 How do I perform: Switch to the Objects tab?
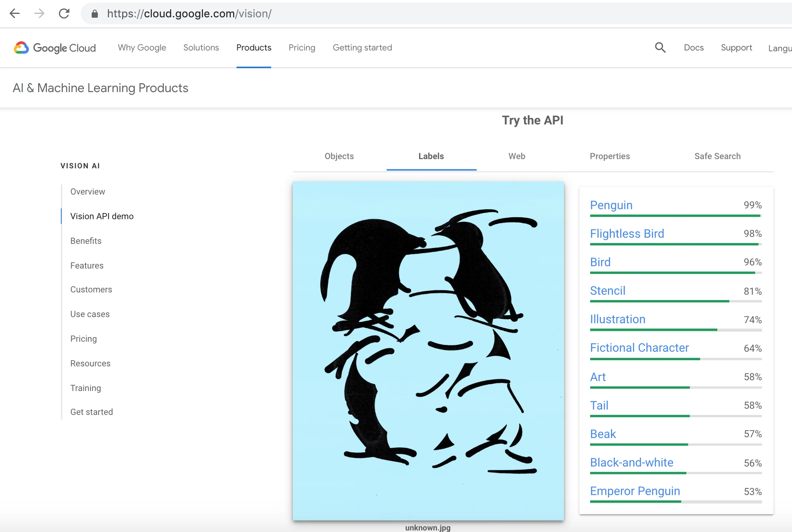coord(339,156)
